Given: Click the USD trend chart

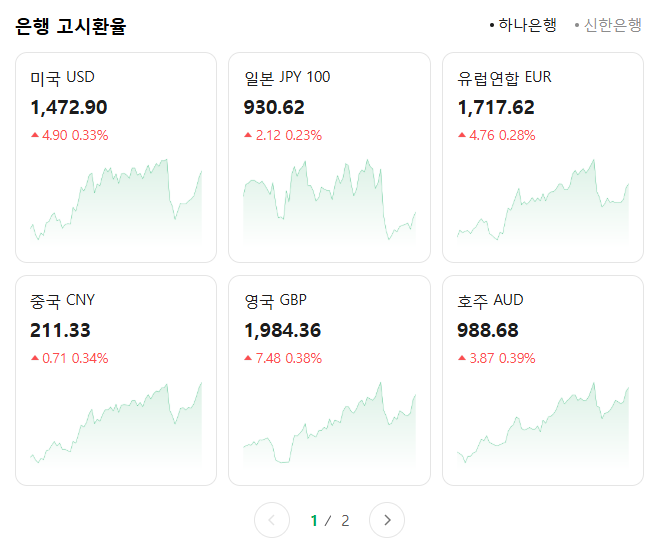Looking at the screenshot, I should pos(116,205).
